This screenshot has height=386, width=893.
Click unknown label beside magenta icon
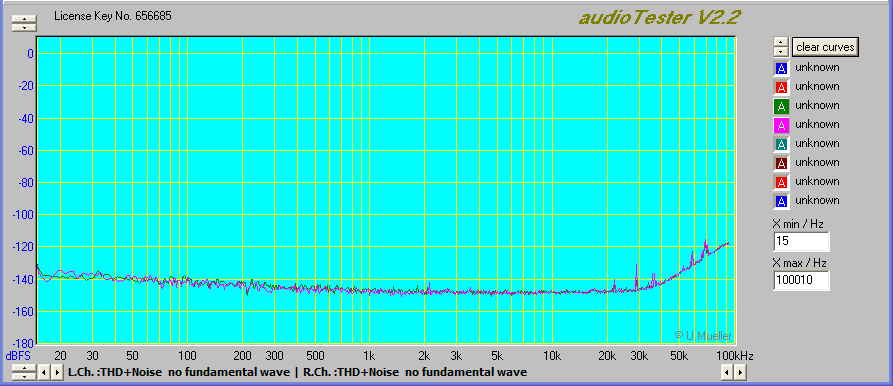(x=817, y=124)
